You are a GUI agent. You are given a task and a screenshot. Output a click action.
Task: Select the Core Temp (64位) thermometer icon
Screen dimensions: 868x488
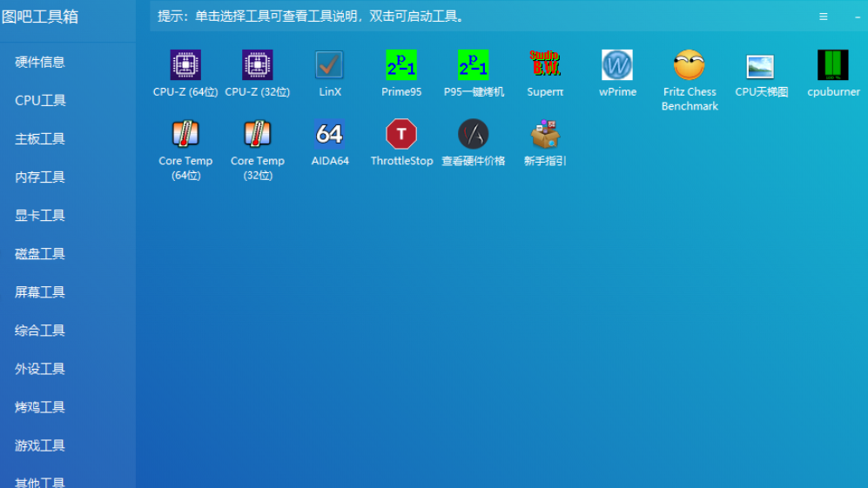point(185,134)
